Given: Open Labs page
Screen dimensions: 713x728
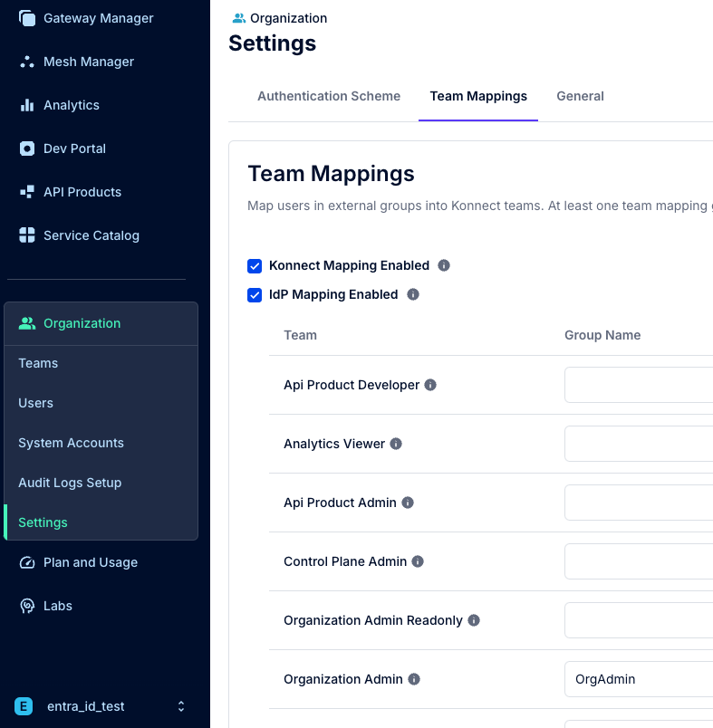Looking at the screenshot, I should point(58,606).
